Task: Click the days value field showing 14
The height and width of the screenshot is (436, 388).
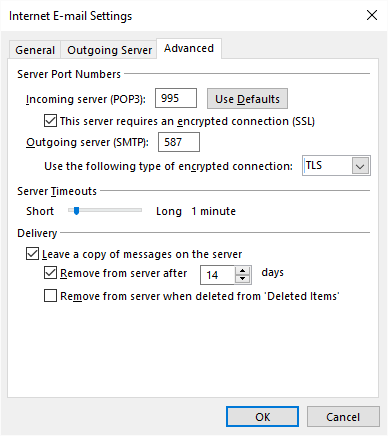Action: (218, 275)
